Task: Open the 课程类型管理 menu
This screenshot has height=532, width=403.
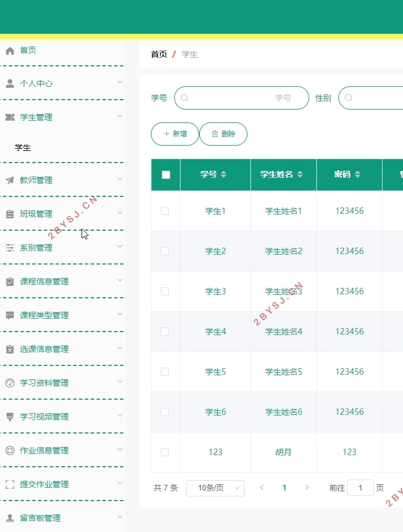Action: (x=63, y=316)
